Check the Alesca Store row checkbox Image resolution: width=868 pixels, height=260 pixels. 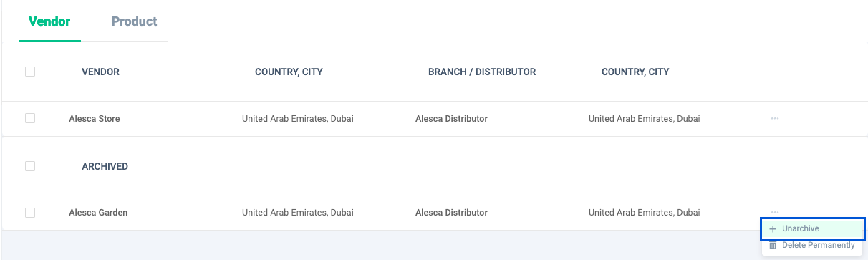point(30,118)
